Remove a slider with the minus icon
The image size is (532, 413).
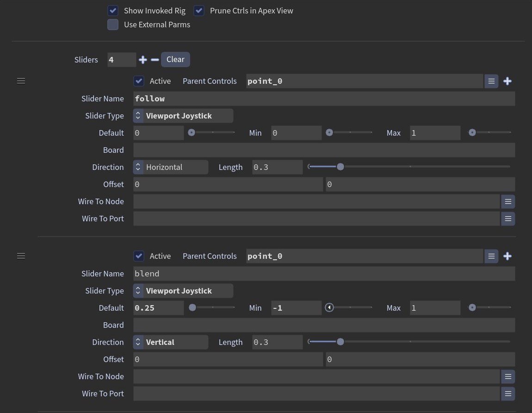click(155, 60)
